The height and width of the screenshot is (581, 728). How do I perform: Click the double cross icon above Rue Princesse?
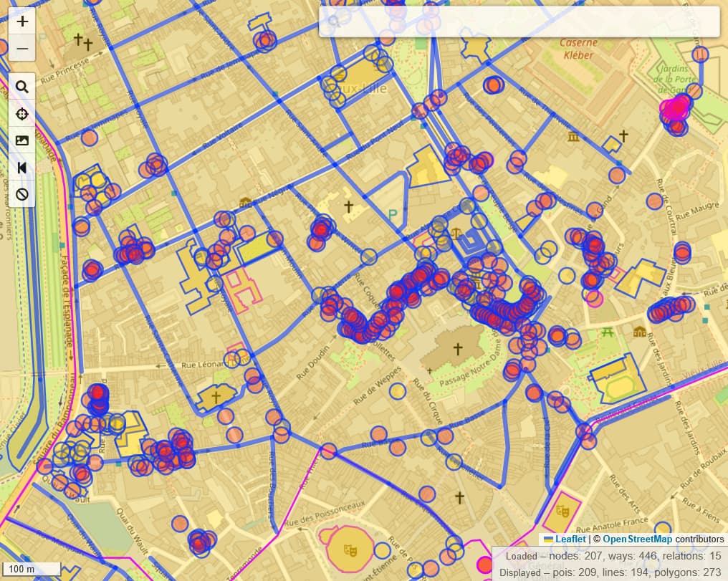pyautogui.click(x=82, y=42)
